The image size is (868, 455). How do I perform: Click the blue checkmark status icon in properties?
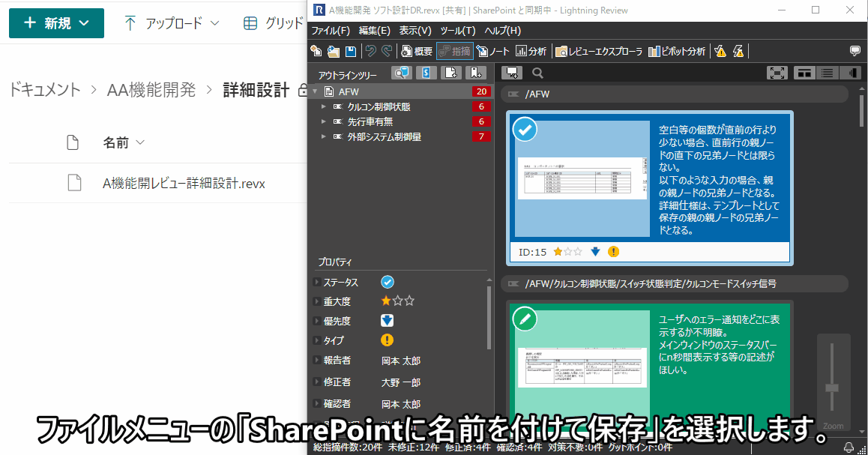[388, 282]
